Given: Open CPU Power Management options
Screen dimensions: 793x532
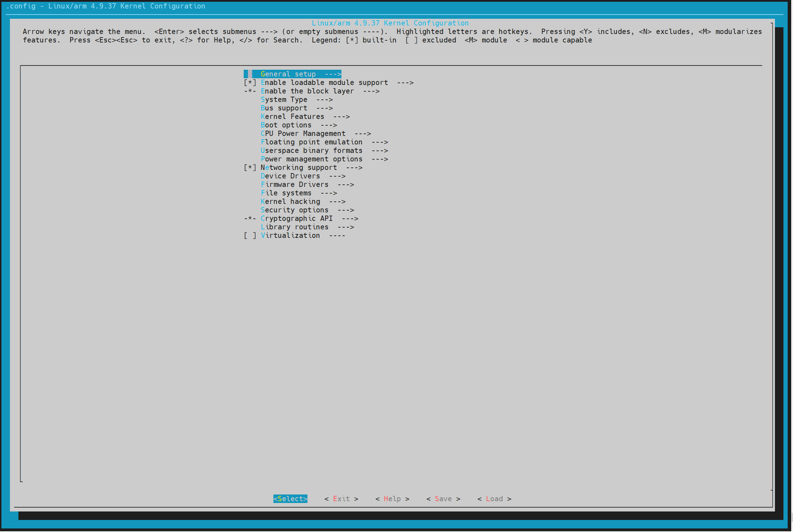Looking at the screenshot, I should [303, 133].
